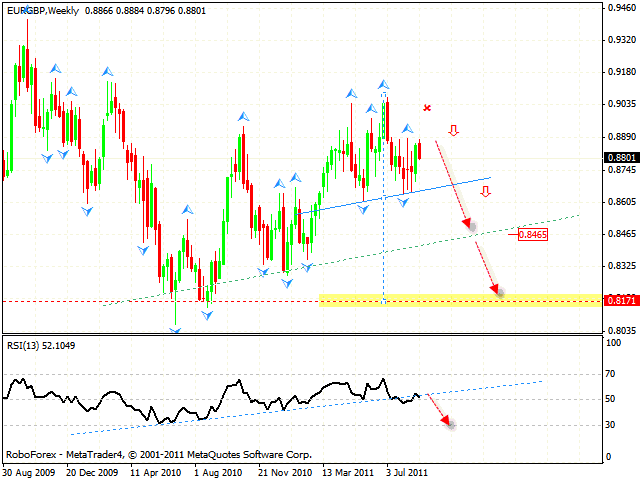This screenshot has height=480, width=640.
Task: Click the 0.8890 price axis label
Action: pyautogui.click(x=622, y=137)
